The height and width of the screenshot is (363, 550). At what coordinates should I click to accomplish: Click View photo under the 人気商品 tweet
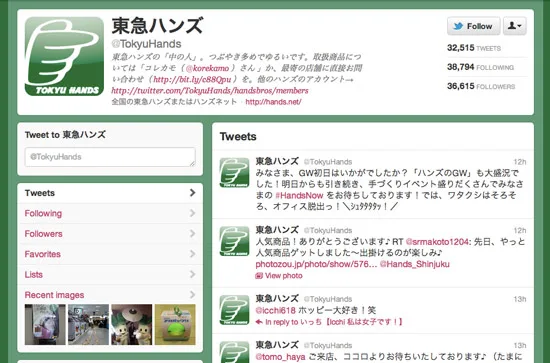tap(284, 276)
